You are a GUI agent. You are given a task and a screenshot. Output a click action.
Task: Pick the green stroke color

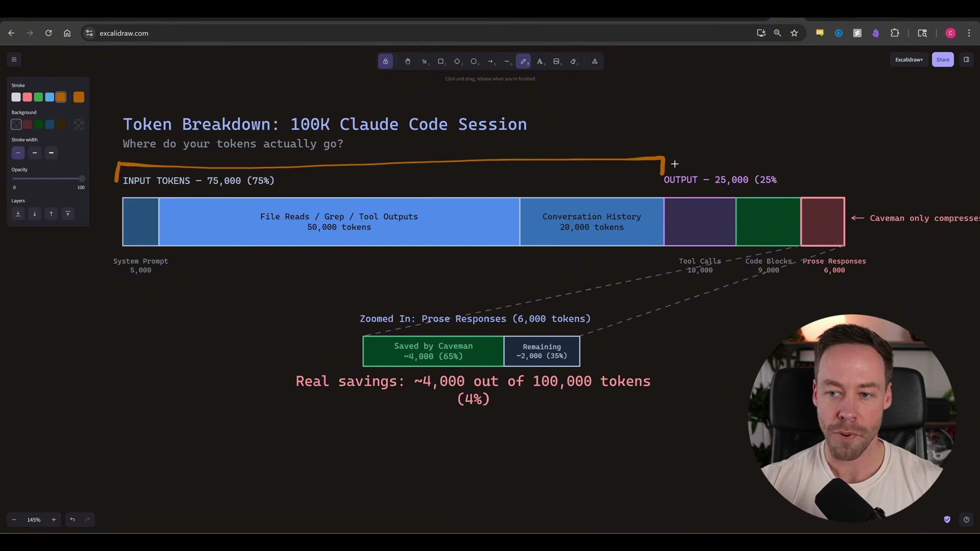point(38,97)
